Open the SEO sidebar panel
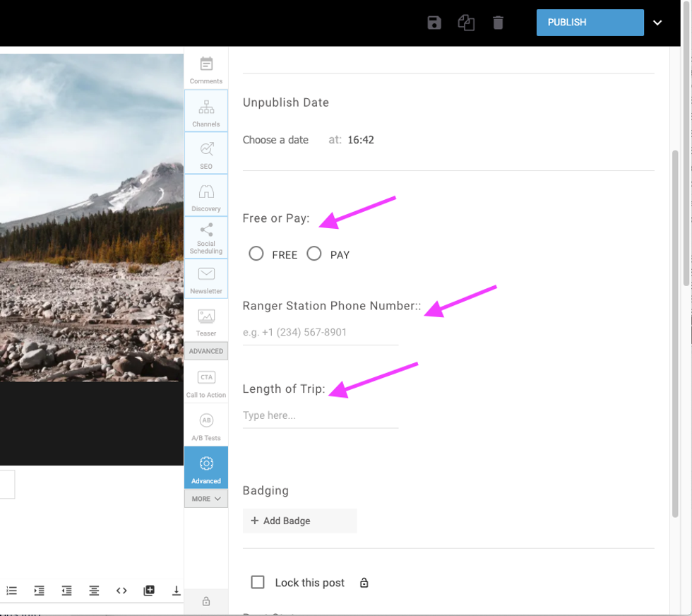The height and width of the screenshot is (616, 692). (x=206, y=154)
